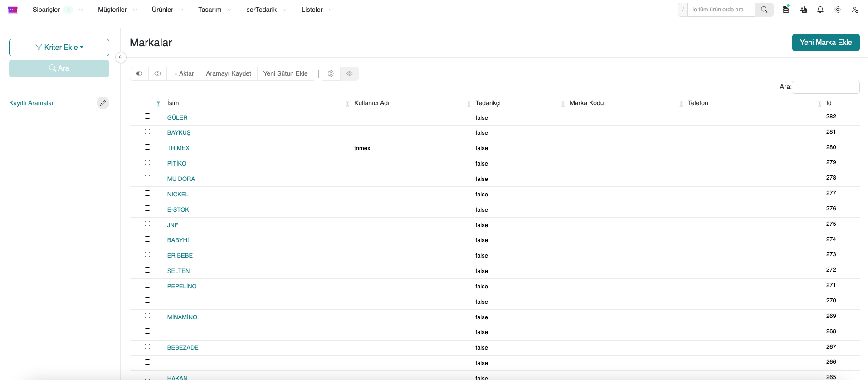Click the search magnifier button in header
The image size is (868, 380).
click(764, 10)
